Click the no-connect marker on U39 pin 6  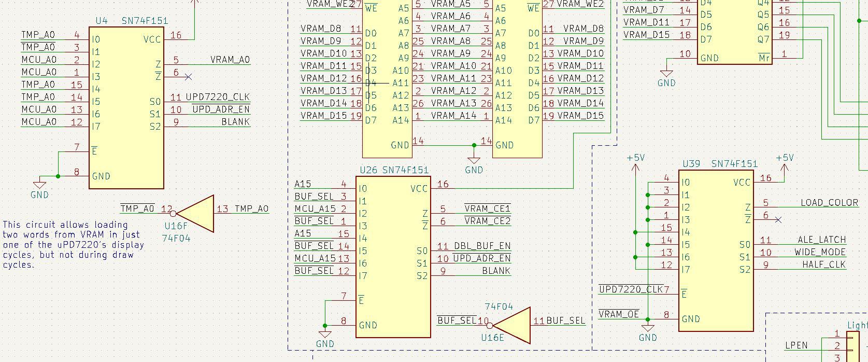click(x=778, y=220)
